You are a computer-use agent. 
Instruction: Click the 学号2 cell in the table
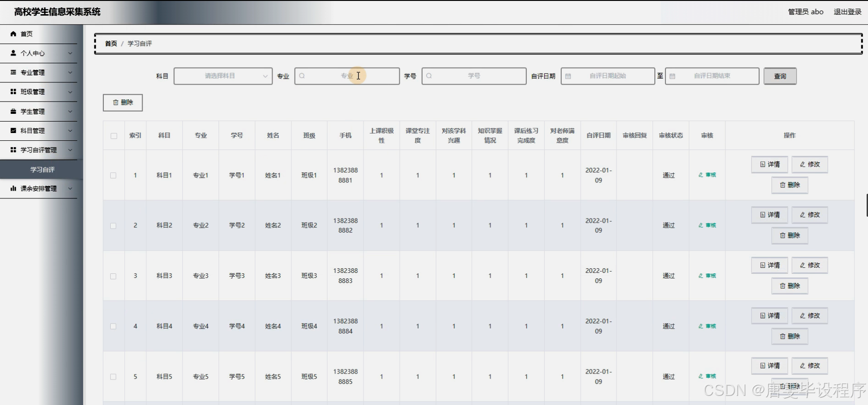point(237,225)
